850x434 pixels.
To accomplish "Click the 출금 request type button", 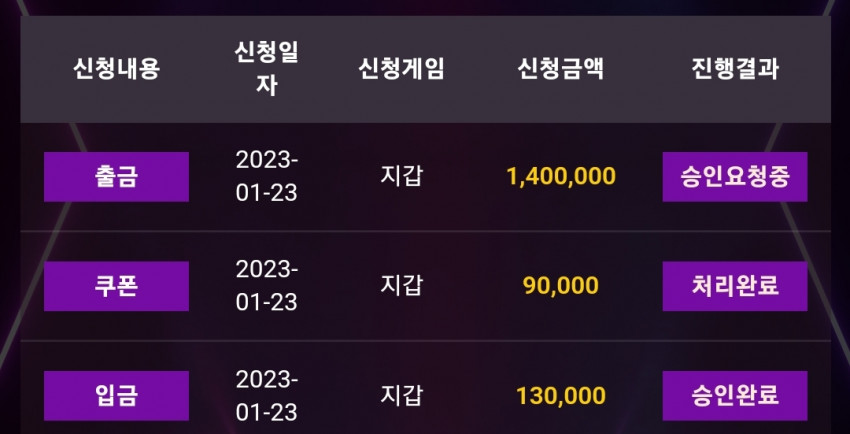I will (116, 177).
